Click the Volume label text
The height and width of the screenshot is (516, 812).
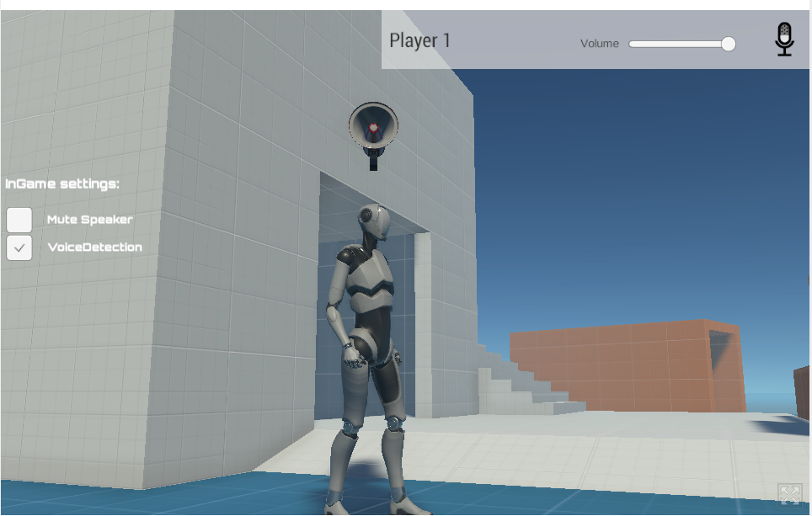(599, 44)
